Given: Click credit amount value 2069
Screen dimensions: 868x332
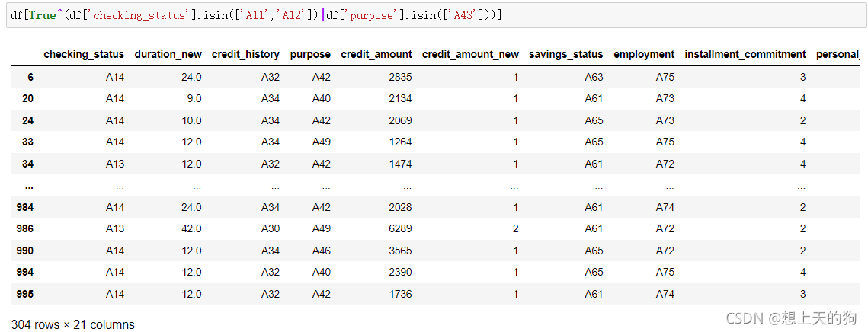Looking at the screenshot, I should (x=400, y=120).
